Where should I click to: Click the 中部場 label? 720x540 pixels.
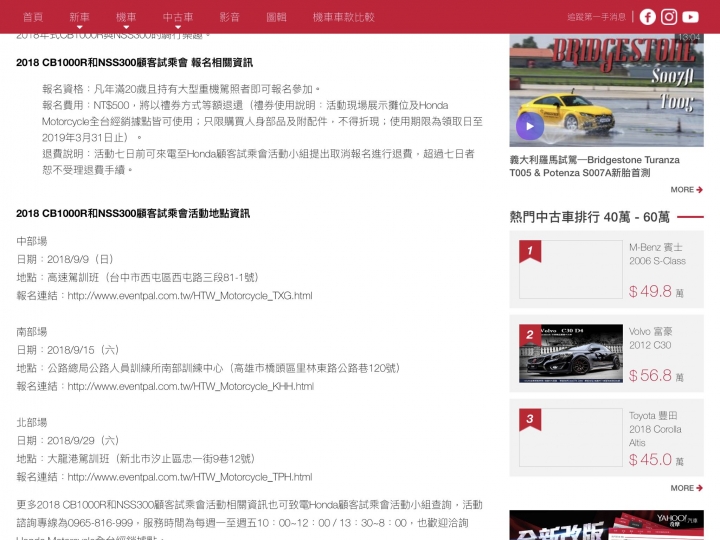point(32,241)
